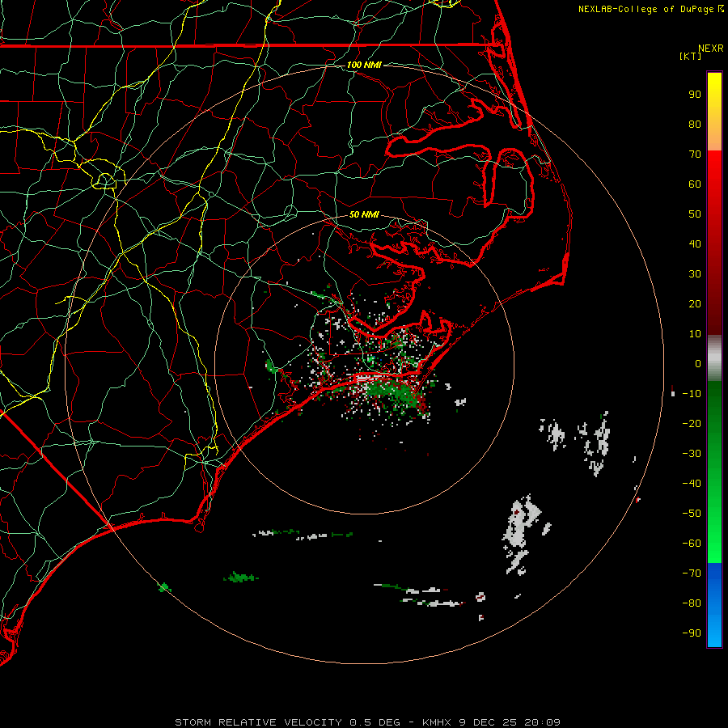Viewport: 728px width, 728px height.
Task: Click the -90 value on velocity scale
Action: click(692, 633)
